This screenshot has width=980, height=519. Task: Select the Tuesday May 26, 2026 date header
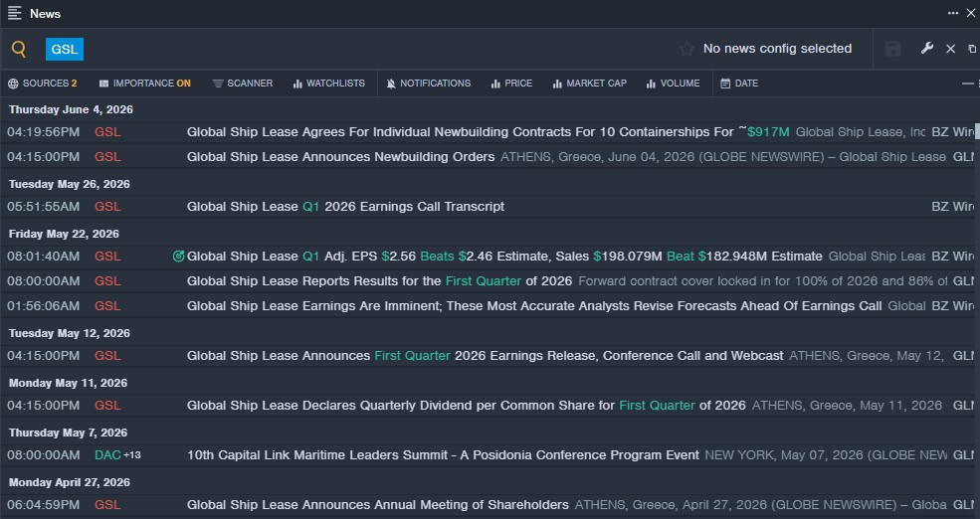click(70, 184)
